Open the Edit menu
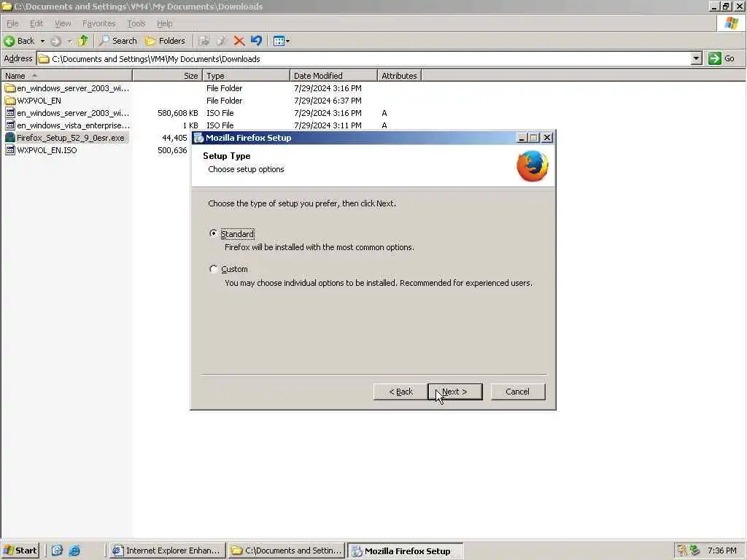The height and width of the screenshot is (560, 747). click(36, 23)
